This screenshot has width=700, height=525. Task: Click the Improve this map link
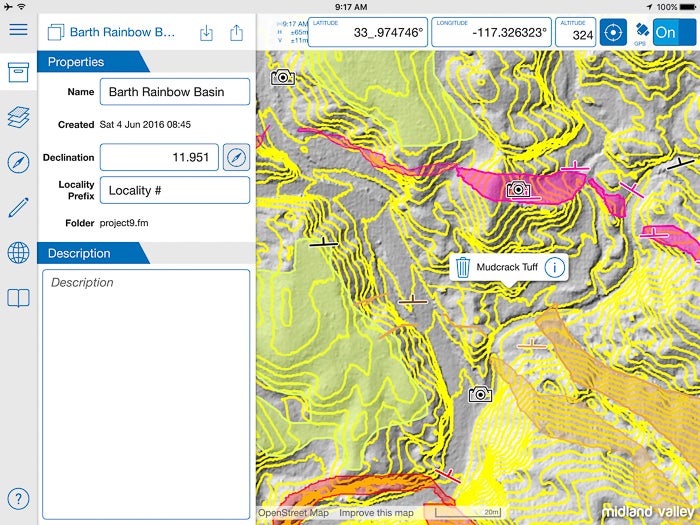[375, 513]
